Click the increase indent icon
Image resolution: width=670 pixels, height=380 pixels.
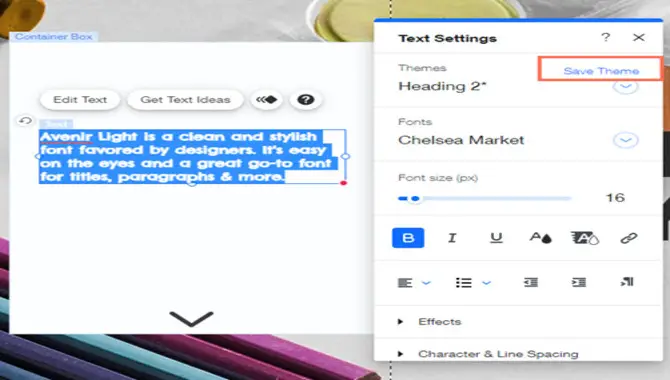[579, 282]
